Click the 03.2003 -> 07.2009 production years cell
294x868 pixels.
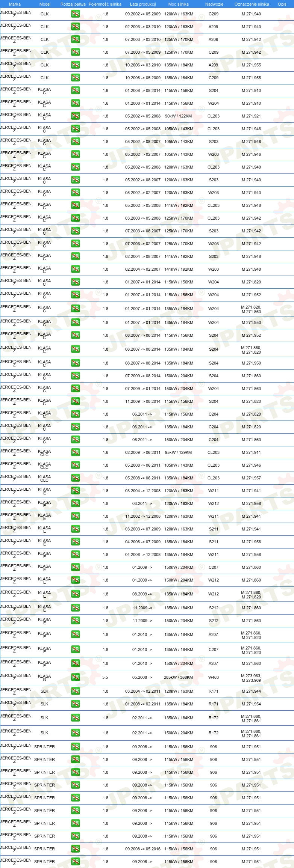pos(143,529)
